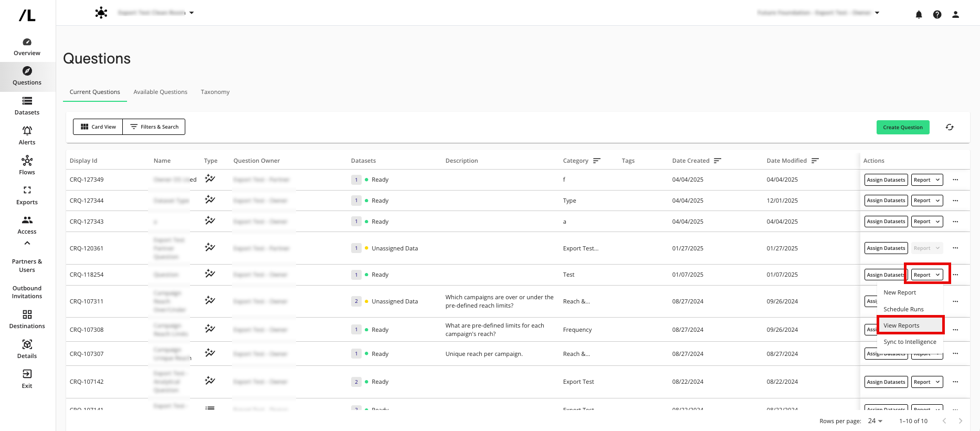Switch to Card View
Image resolution: width=980 pixels, height=431 pixels.
pyautogui.click(x=98, y=127)
